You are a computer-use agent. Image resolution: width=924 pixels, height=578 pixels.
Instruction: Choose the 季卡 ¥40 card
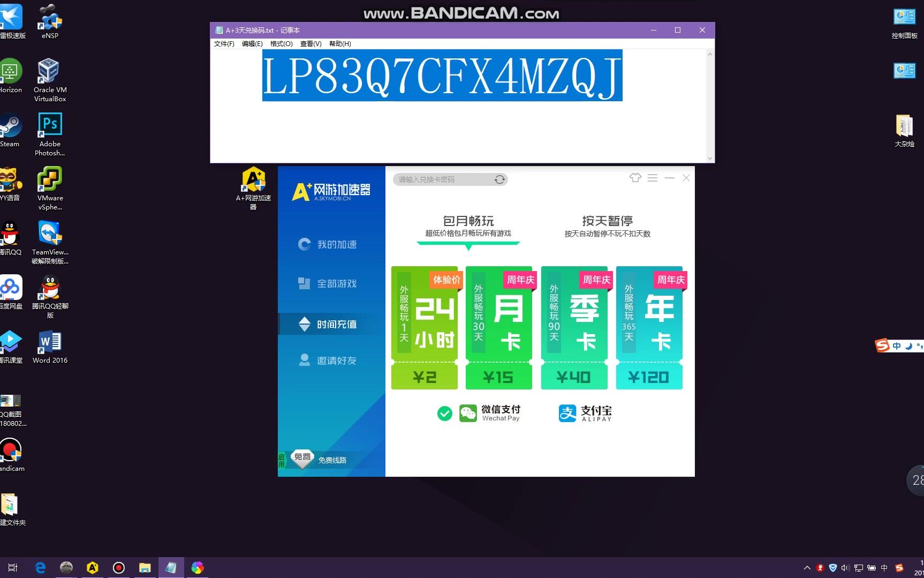tap(574, 327)
